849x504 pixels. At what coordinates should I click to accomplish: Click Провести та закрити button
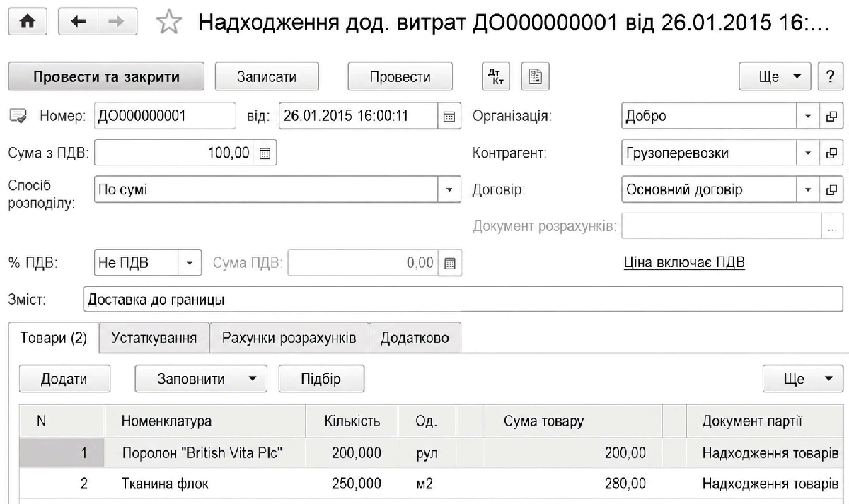coord(106,77)
